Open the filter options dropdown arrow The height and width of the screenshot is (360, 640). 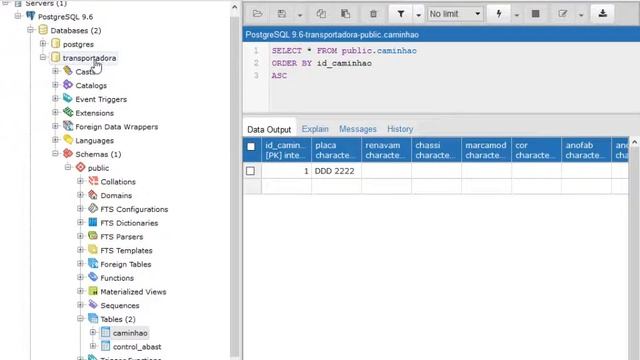[x=418, y=15]
